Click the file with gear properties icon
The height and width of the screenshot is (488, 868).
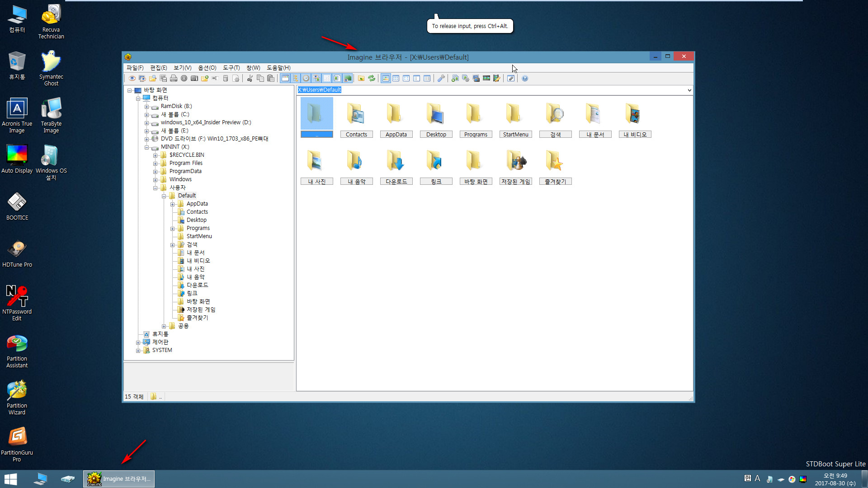click(x=236, y=78)
